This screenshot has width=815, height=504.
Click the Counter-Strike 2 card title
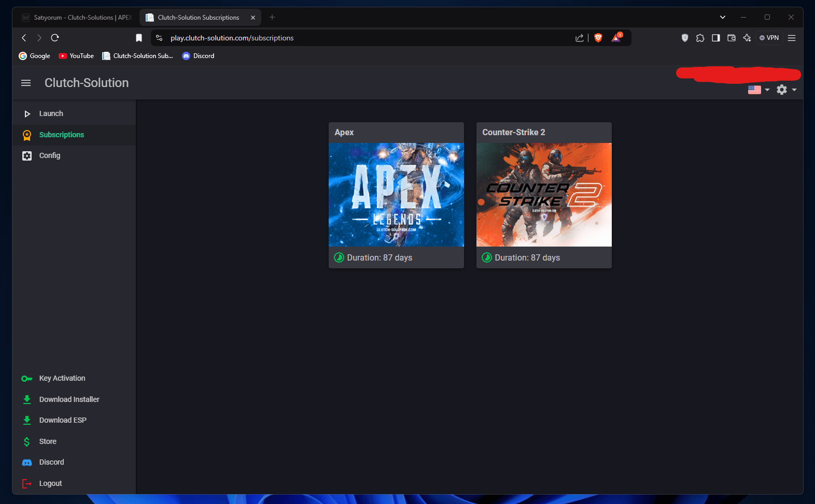pyautogui.click(x=513, y=132)
